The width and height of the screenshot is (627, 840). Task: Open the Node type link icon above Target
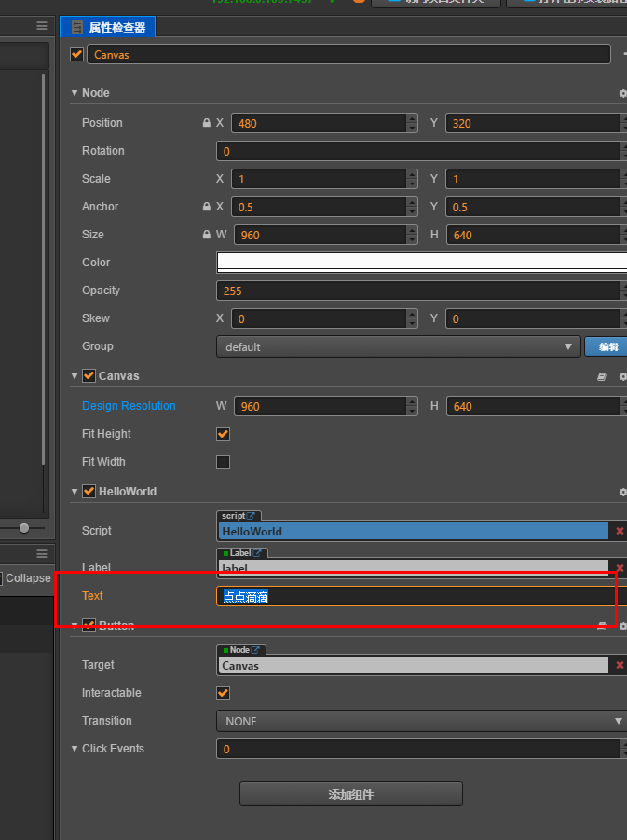click(255, 650)
